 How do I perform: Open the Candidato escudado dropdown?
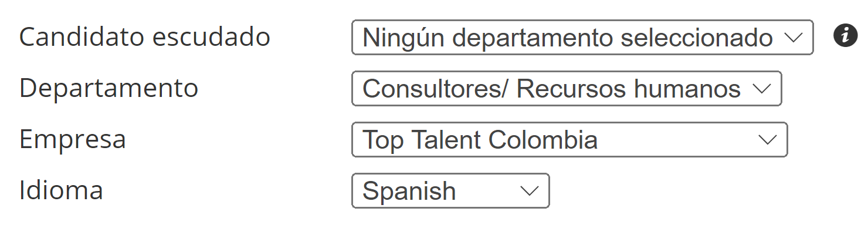582,38
